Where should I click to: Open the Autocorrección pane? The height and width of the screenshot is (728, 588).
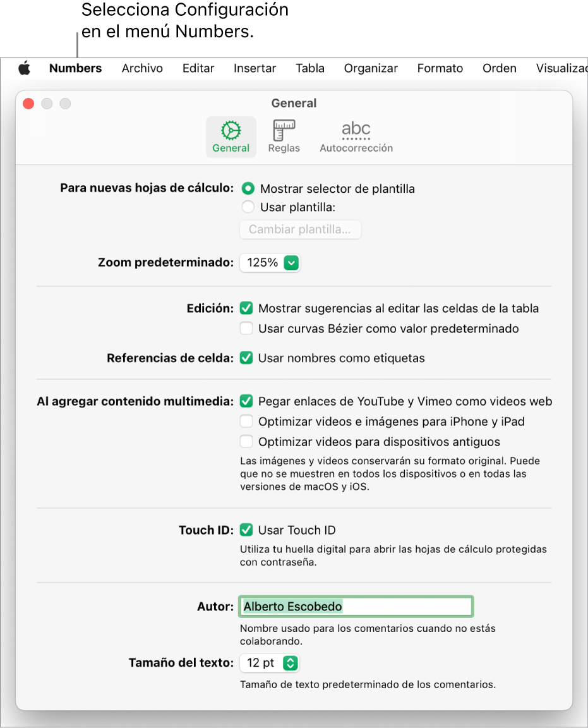(x=356, y=136)
